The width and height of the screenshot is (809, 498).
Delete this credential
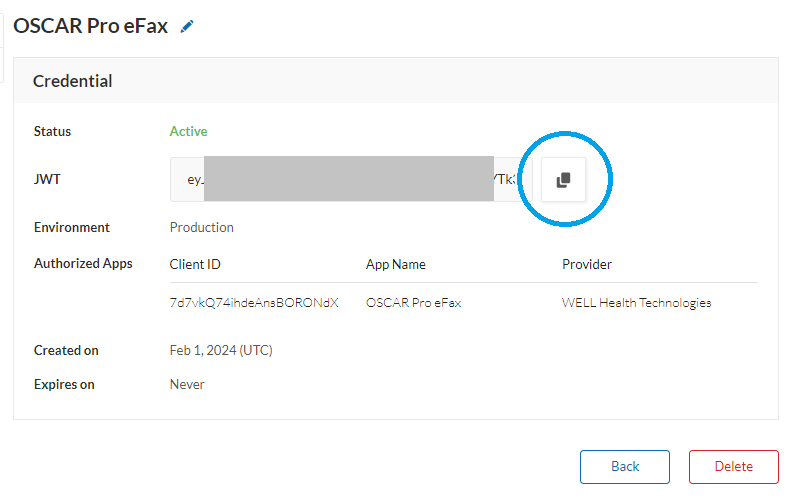(733, 467)
